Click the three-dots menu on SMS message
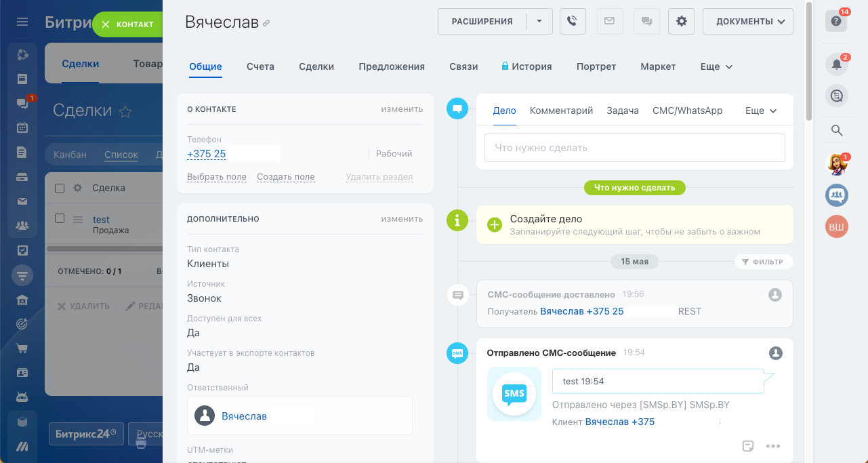This screenshot has height=463, width=868. (x=772, y=446)
